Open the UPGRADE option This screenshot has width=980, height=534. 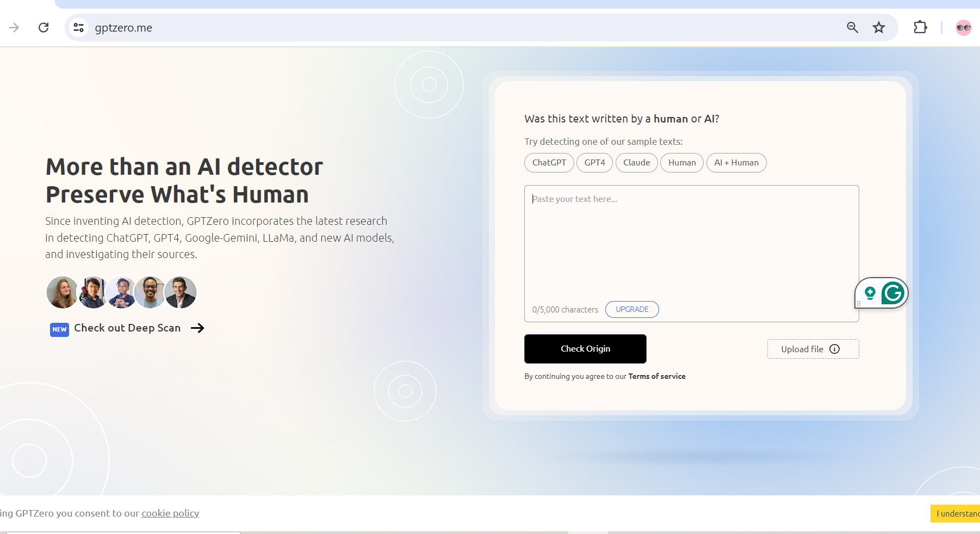pos(631,309)
